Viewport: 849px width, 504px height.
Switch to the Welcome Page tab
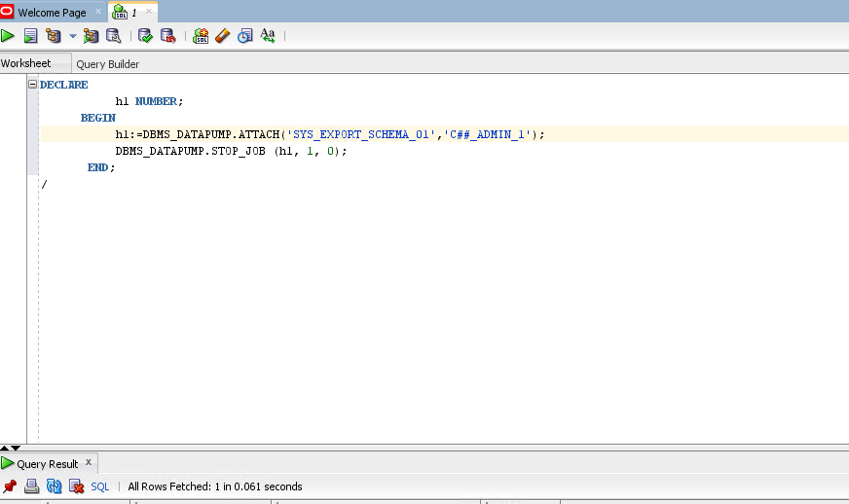(52, 13)
